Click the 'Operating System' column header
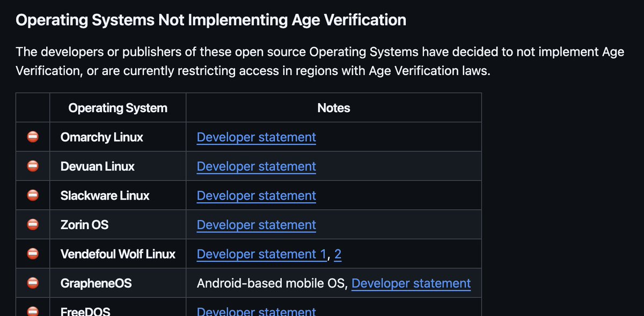This screenshot has height=316, width=644. 118,108
